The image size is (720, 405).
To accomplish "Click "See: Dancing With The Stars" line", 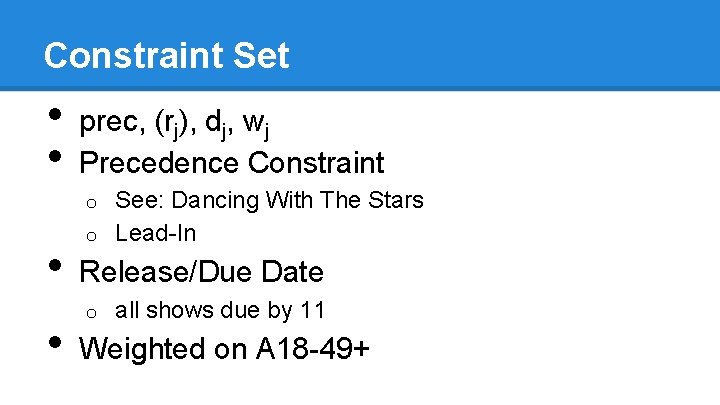I will 269,200.
